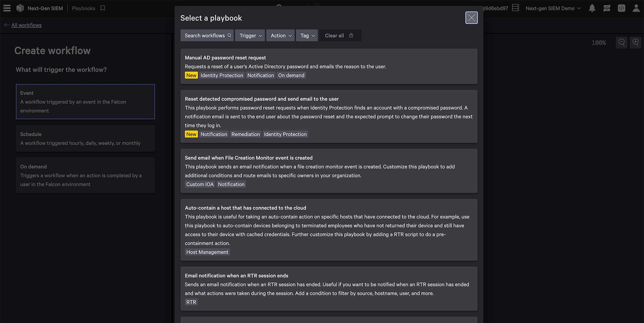Expand the Trigger filter dropdown
Viewport: 644px width, 323px height.
250,36
